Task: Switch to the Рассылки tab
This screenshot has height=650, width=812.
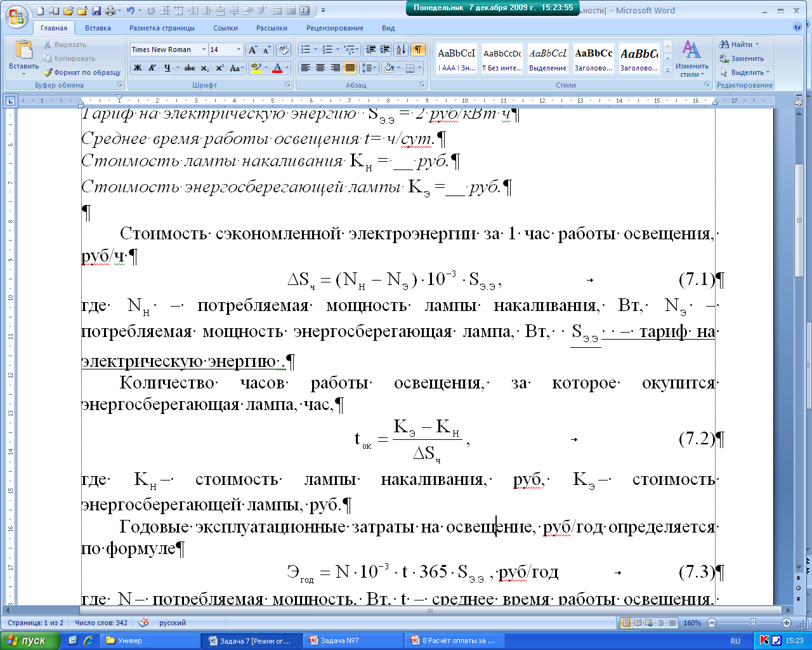Action: point(272,28)
